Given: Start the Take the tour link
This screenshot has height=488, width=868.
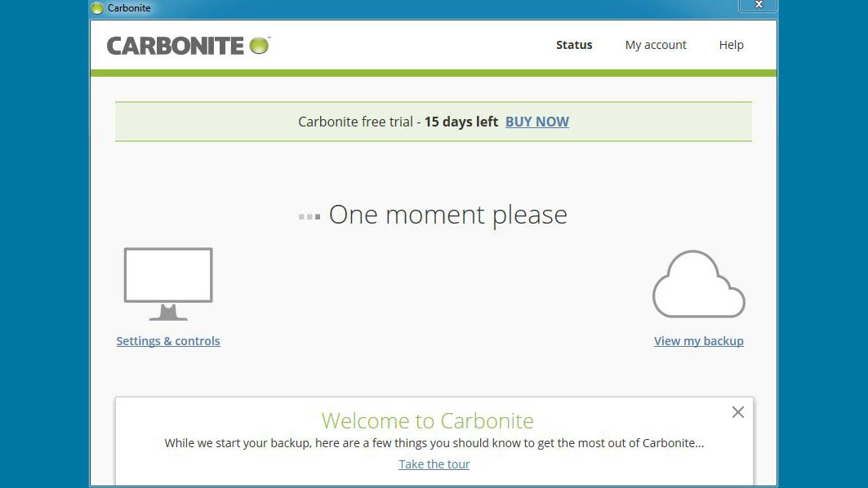Looking at the screenshot, I should 434,464.
